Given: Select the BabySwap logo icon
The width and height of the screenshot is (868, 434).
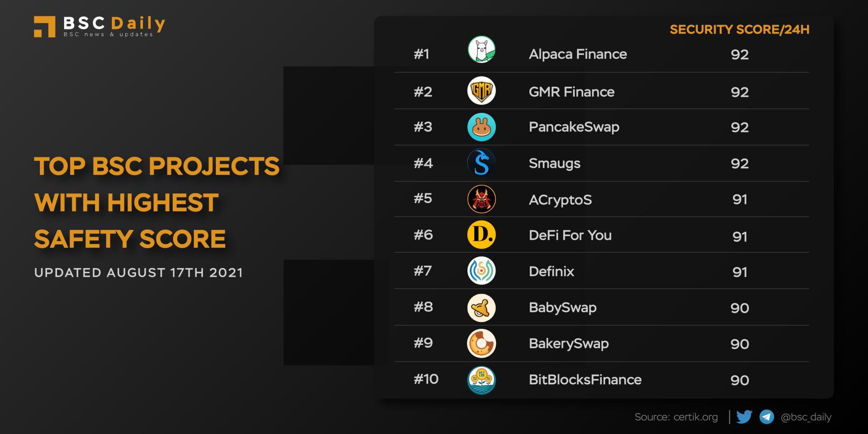Looking at the screenshot, I should click(x=481, y=308).
